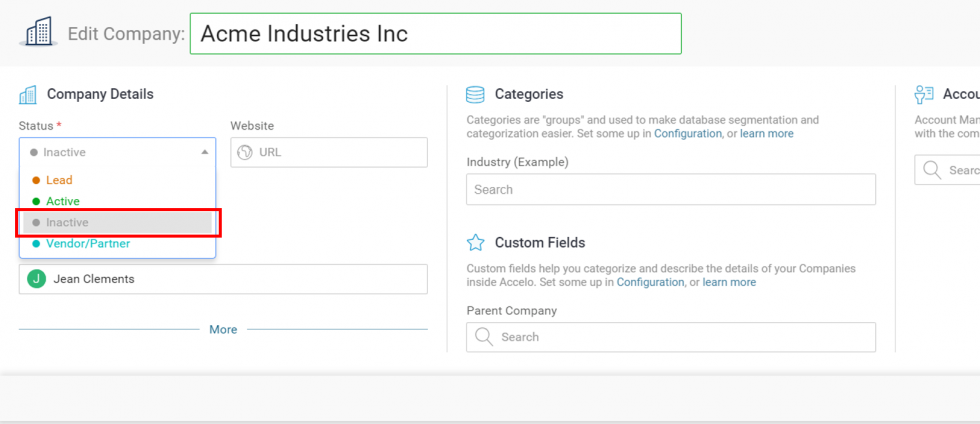Viewport: 980px width, 424px height.
Task: Open the Status combo box showing Inactive
Action: pyautogui.click(x=118, y=152)
